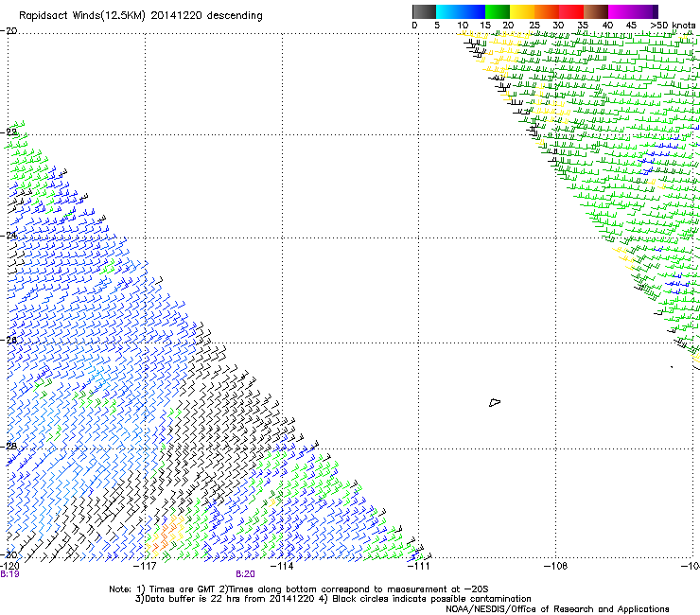The image size is (700, 615).
Task: Click the legend tick label 25
Action: (x=534, y=26)
